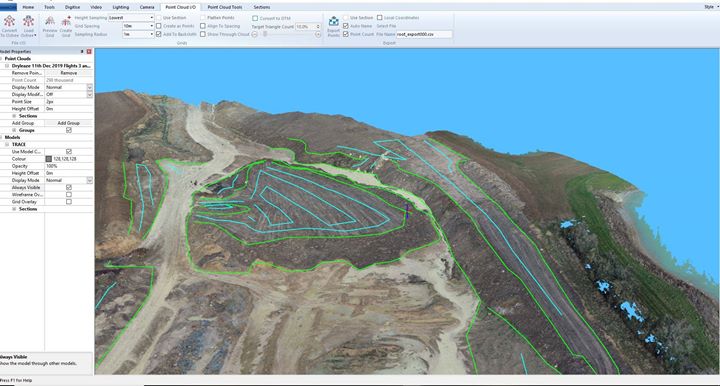Uncheck the Groups checkbox
Viewport: 720px width, 386px height.
pyautogui.click(x=69, y=130)
